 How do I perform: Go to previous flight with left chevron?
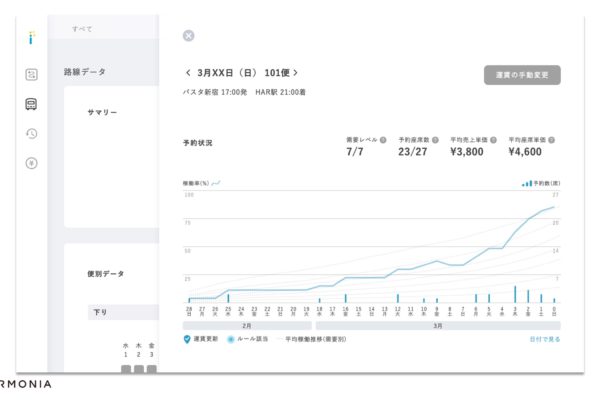(188, 73)
